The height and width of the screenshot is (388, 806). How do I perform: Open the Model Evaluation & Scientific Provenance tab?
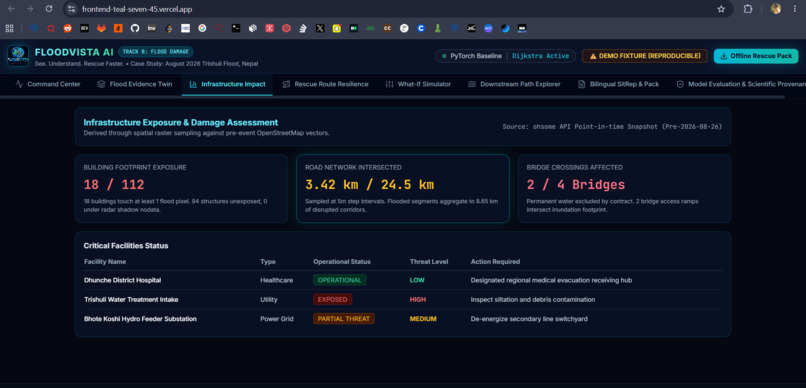coord(741,84)
